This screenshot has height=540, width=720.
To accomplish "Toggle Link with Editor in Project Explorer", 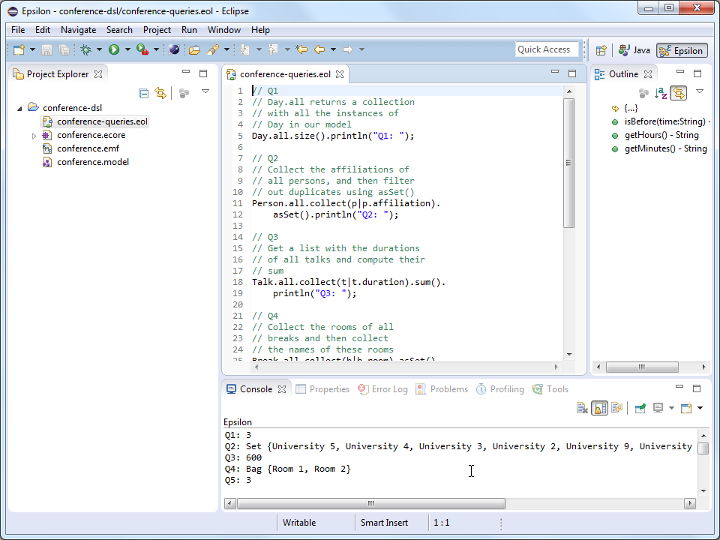I will [x=160, y=93].
